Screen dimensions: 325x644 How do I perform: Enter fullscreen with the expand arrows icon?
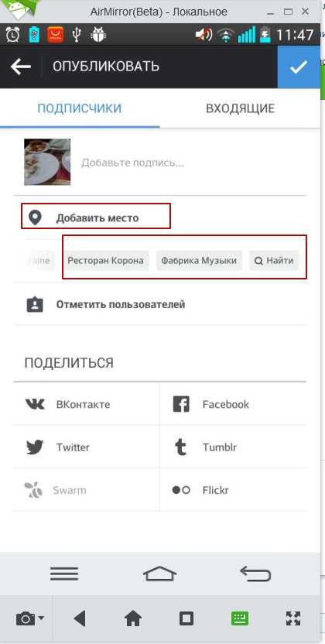click(293, 618)
